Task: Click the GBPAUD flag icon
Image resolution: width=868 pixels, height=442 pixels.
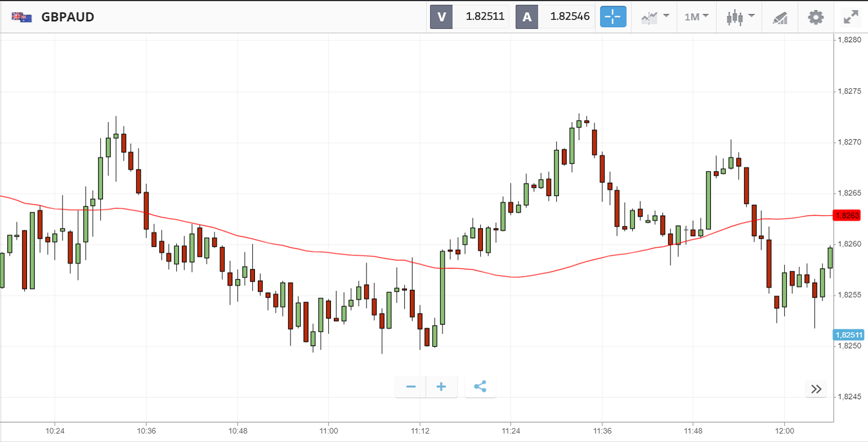Action: (x=22, y=17)
